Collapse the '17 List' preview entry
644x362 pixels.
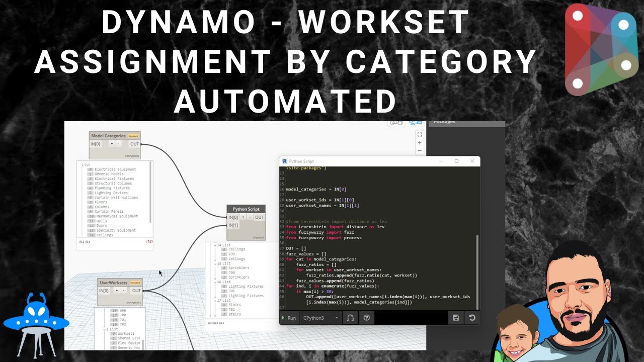[215, 301]
